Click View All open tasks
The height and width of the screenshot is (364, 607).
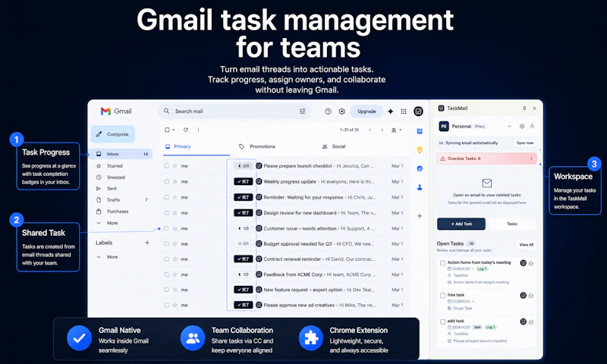pos(526,245)
